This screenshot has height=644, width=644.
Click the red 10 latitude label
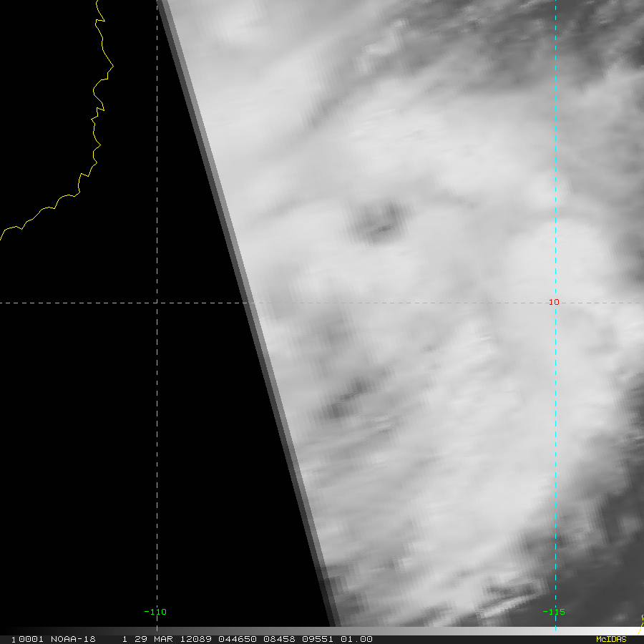pos(554,302)
